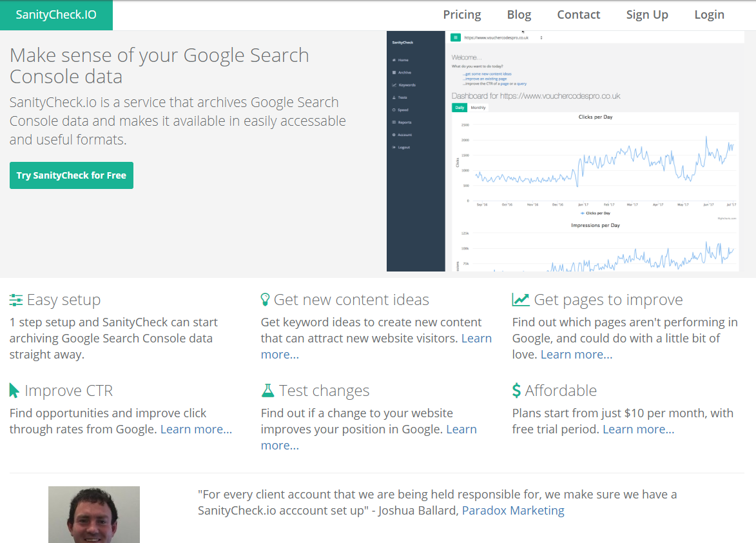756x543 pixels.
Task: Click the Keywords sidebar item in the screenshot
Action: pyautogui.click(x=404, y=85)
